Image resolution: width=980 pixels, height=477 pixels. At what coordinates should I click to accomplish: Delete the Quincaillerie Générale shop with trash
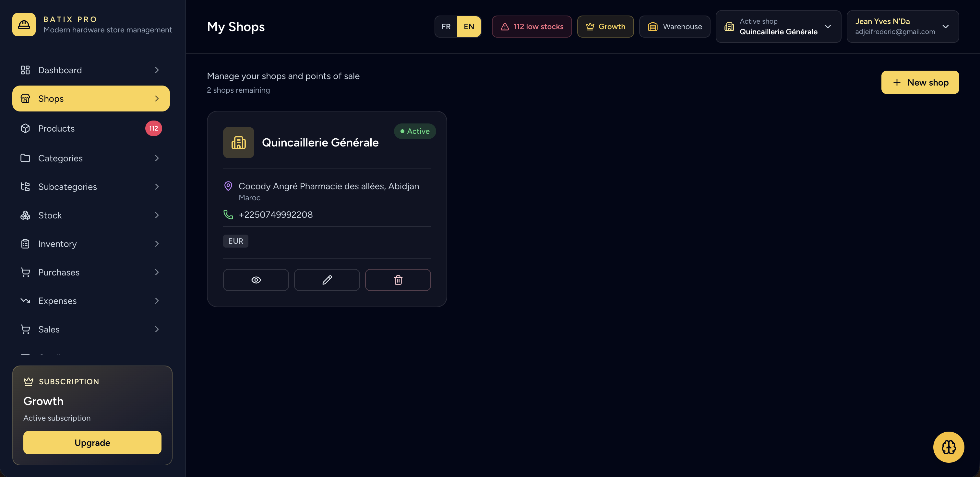(x=398, y=280)
